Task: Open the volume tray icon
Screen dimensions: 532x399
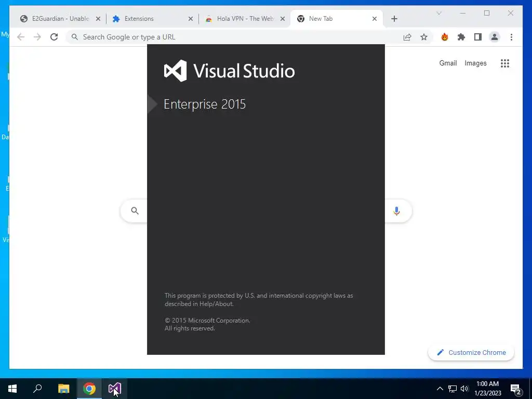Action: (464, 389)
